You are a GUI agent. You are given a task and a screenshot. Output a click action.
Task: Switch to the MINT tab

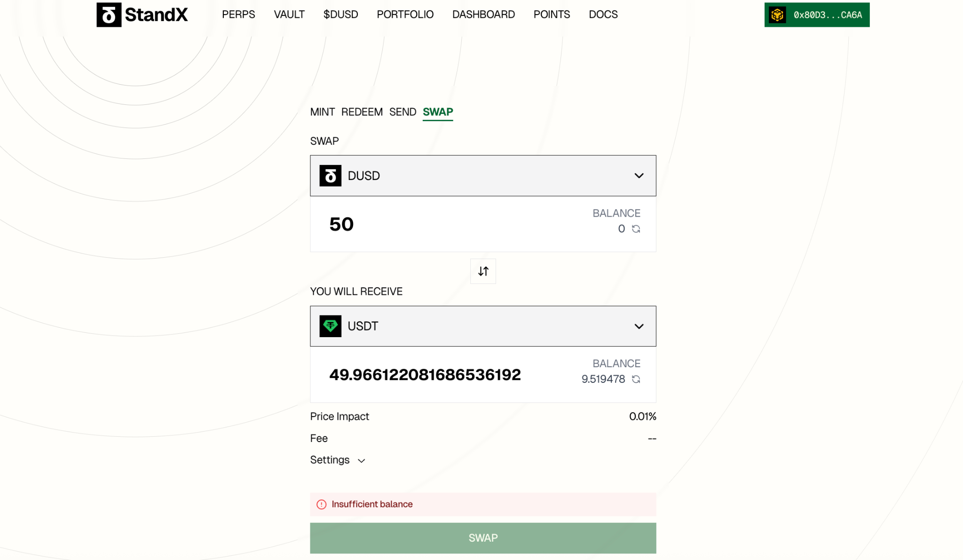point(322,112)
